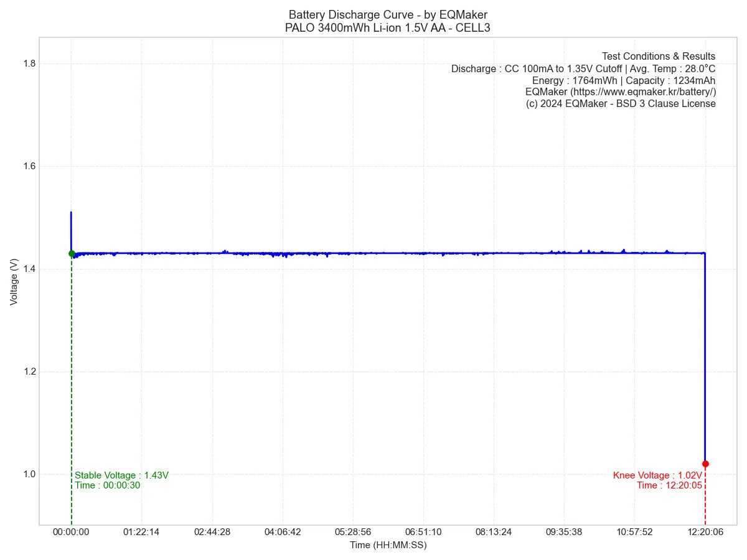Click the green Stable Voltage marker dot
Image resolution: width=747 pixels, height=560 pixels.
tap(72, 253)
